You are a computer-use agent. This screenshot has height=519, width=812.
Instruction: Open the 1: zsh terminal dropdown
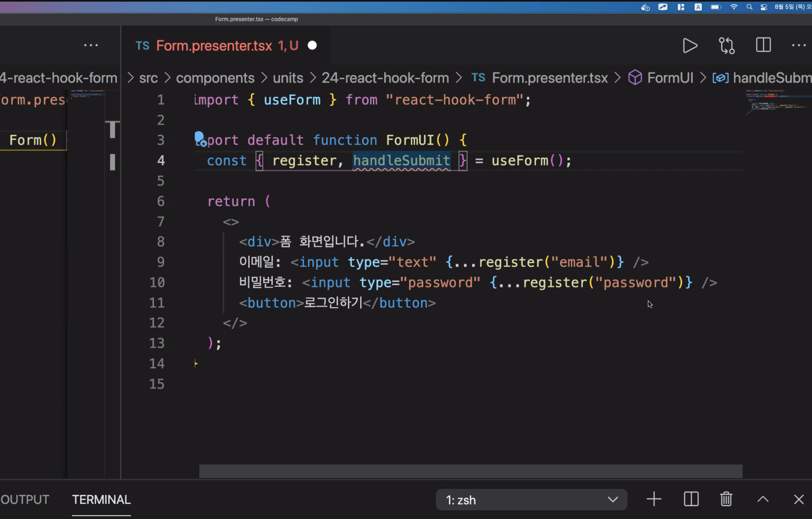[531, 500]
